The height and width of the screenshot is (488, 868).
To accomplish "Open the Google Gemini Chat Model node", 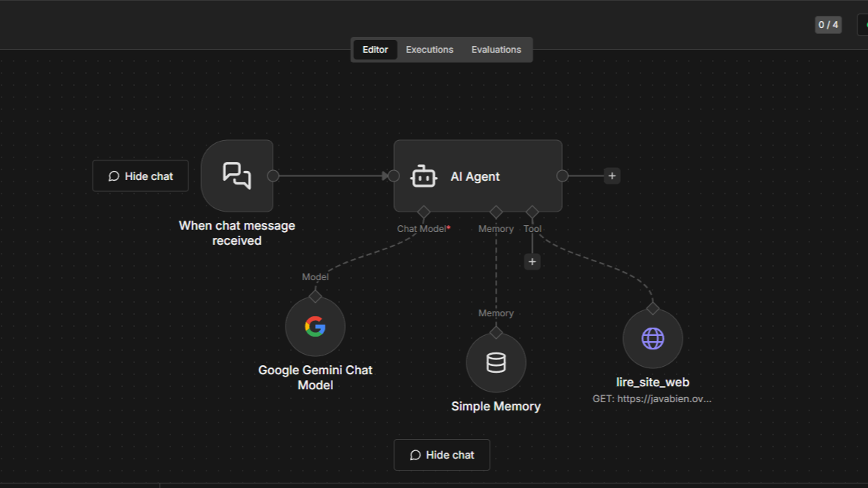I will pyautogui.click(x=315, y=326).
